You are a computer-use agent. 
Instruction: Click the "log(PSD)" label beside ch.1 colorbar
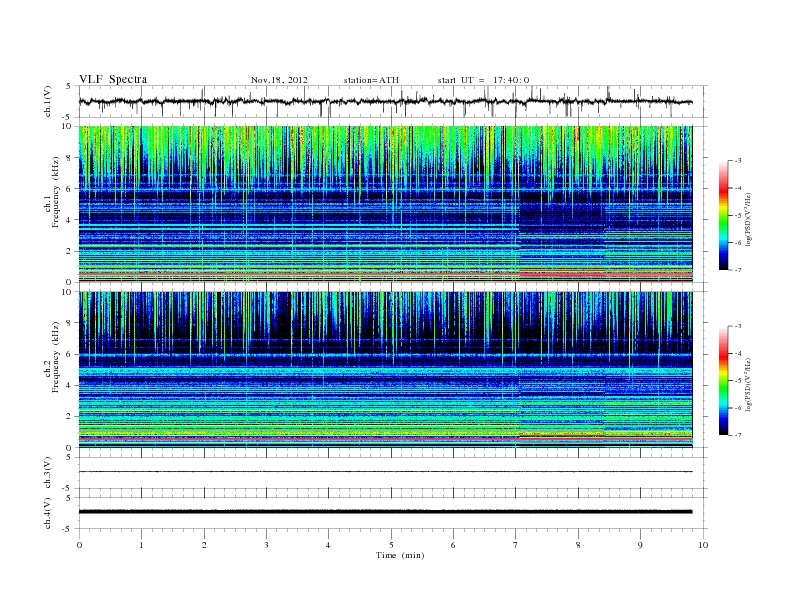tap(748, 219)
